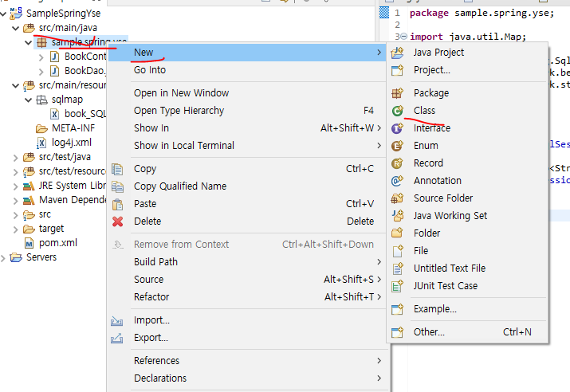
Task: Click the Copy Qualified Name icon
Action: (x=117, y=186)
